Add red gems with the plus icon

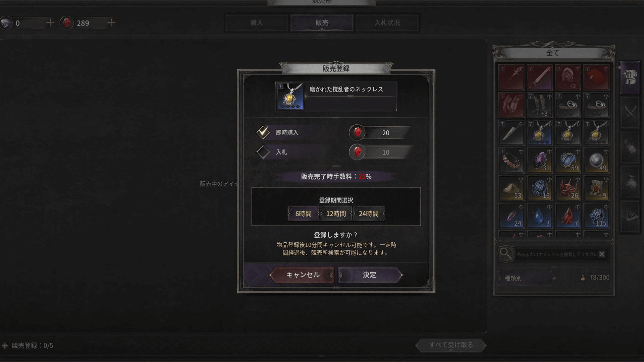pos(111,23)
